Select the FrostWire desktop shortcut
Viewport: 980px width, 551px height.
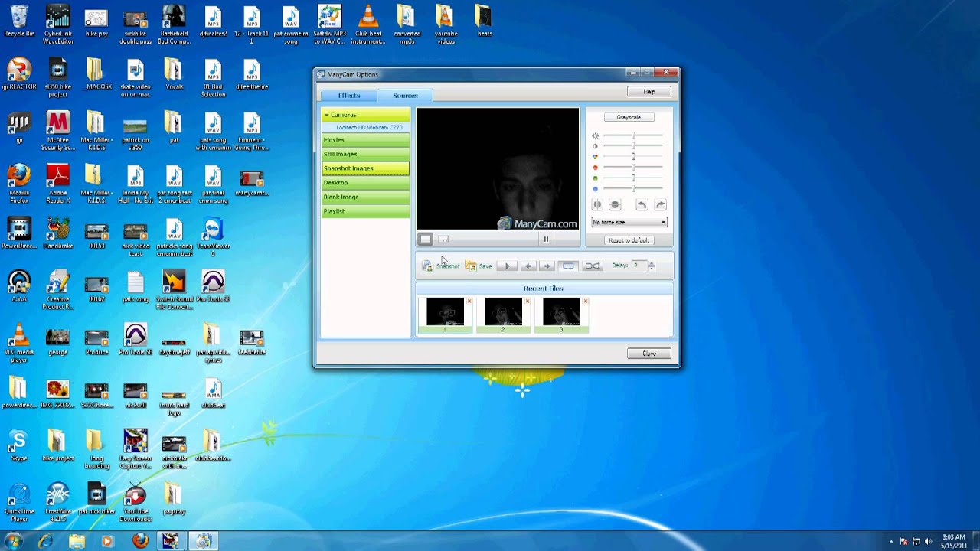58,502
